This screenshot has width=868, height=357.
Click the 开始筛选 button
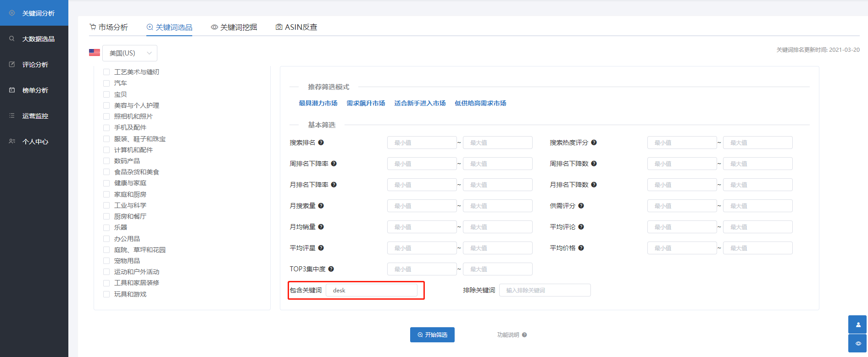(432, 335)
